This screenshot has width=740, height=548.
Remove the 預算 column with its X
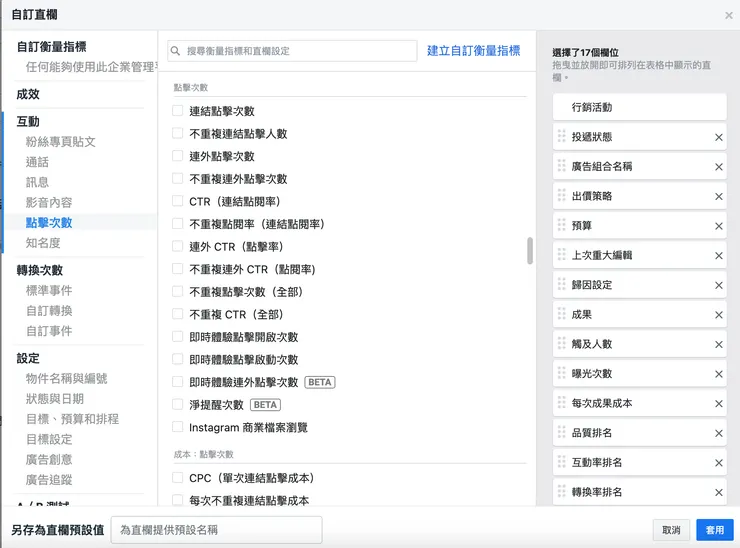click(718, 226)
